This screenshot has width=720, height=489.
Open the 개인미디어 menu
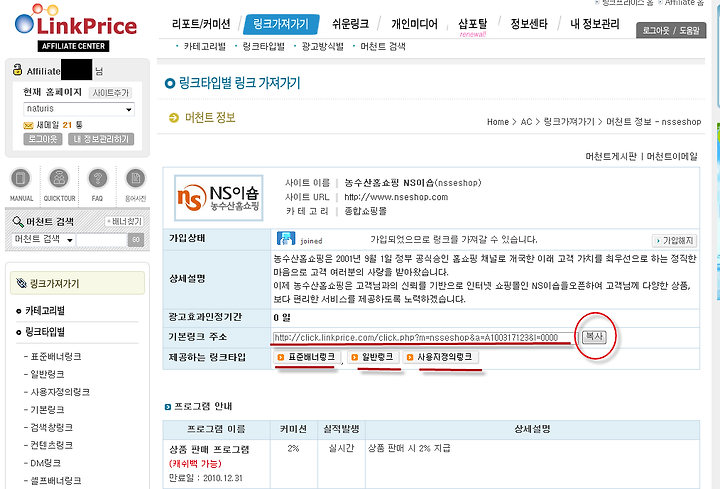[414, 24]
